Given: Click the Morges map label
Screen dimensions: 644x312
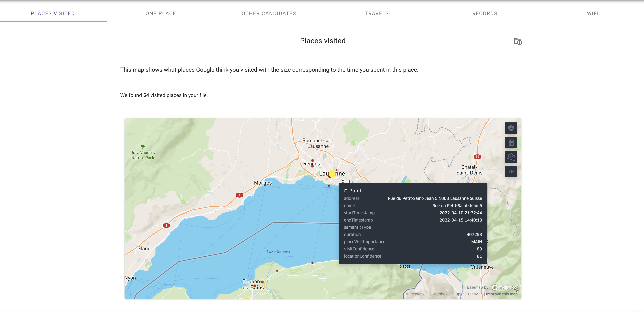Looking at the screenshot, I should 263,183.
